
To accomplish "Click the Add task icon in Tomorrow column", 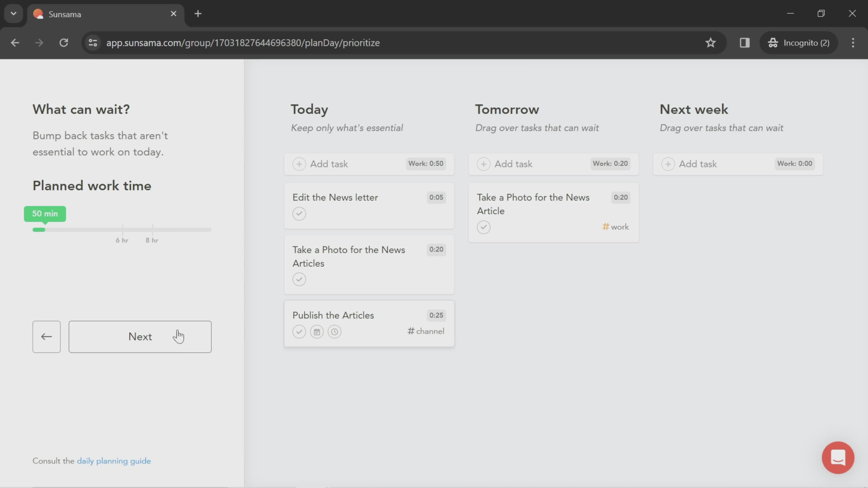I will (x=484, y=164).
